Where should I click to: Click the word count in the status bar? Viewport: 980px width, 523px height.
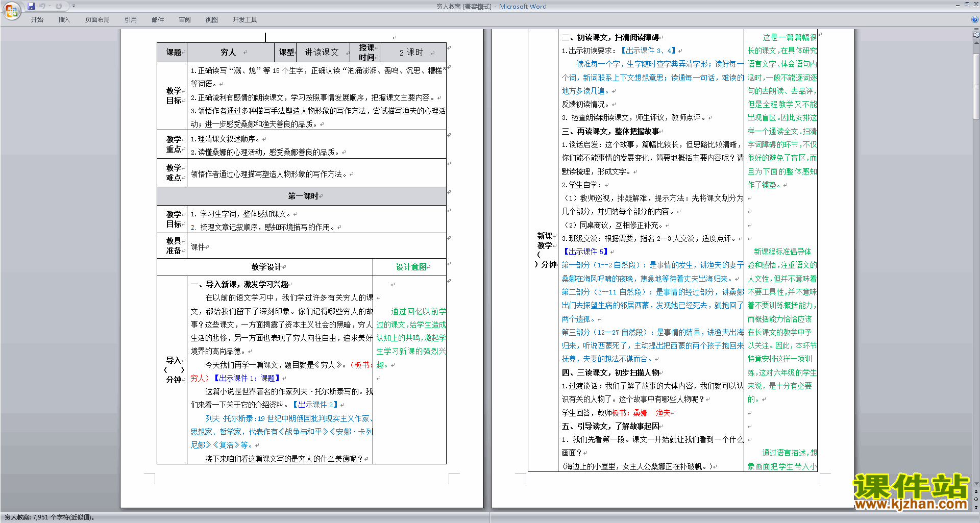tap(49, 517)
